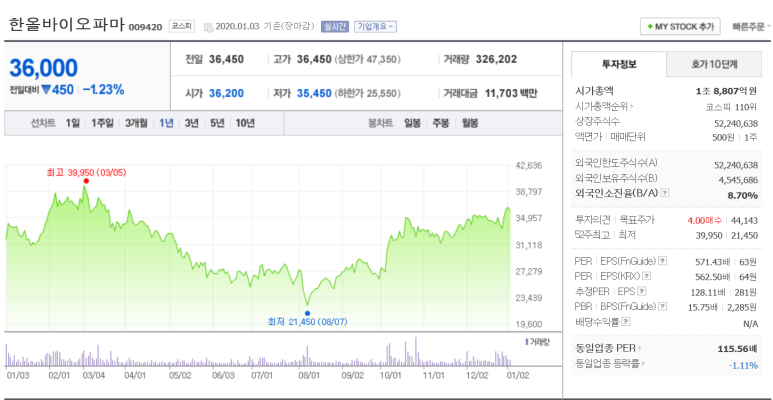This screenshot has width=773, height=400.
Task: Click the 거래량 value 326,202
Action: tap(496, 59)
